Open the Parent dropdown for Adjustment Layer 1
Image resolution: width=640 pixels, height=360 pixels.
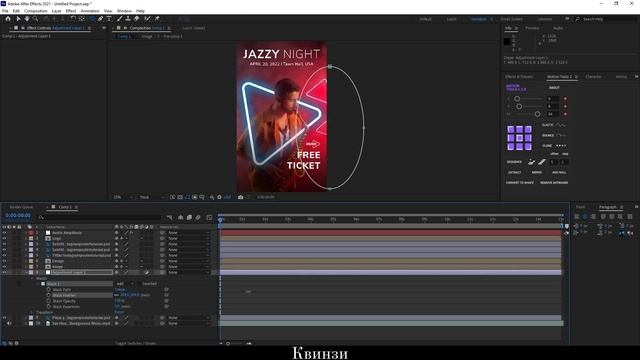click(188, 272)
